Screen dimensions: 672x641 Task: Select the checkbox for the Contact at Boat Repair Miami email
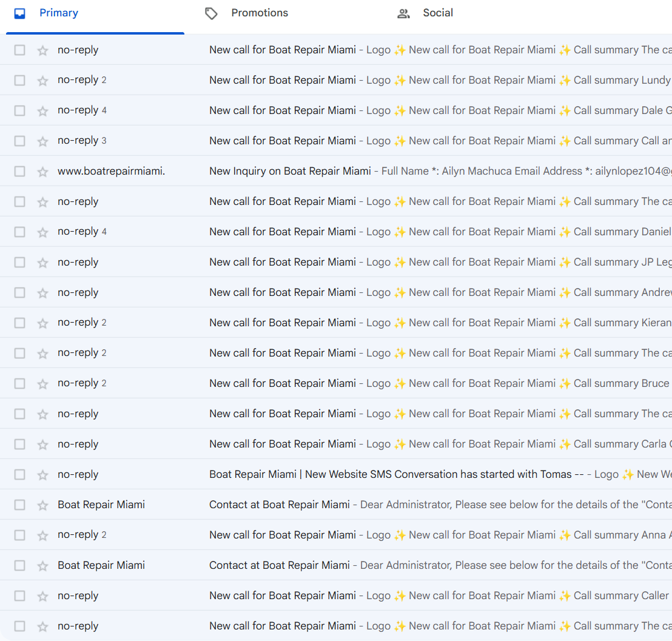click(19, 504)
